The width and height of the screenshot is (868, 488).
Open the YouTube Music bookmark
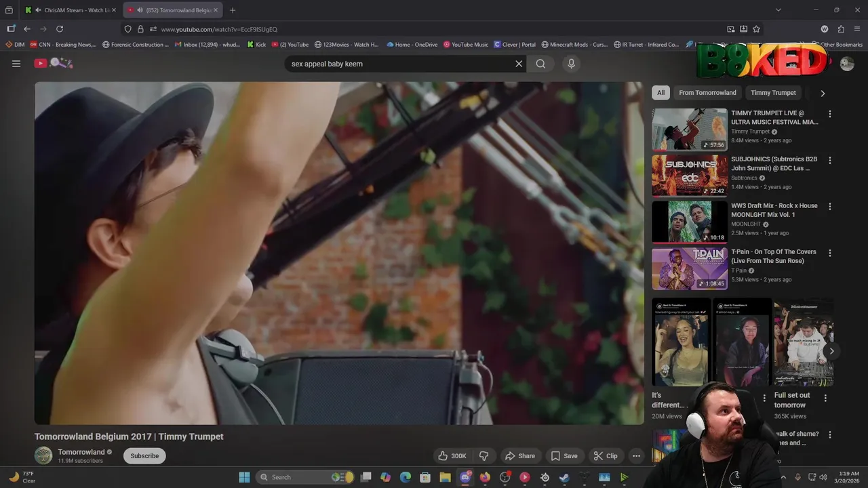pos(466,45)
